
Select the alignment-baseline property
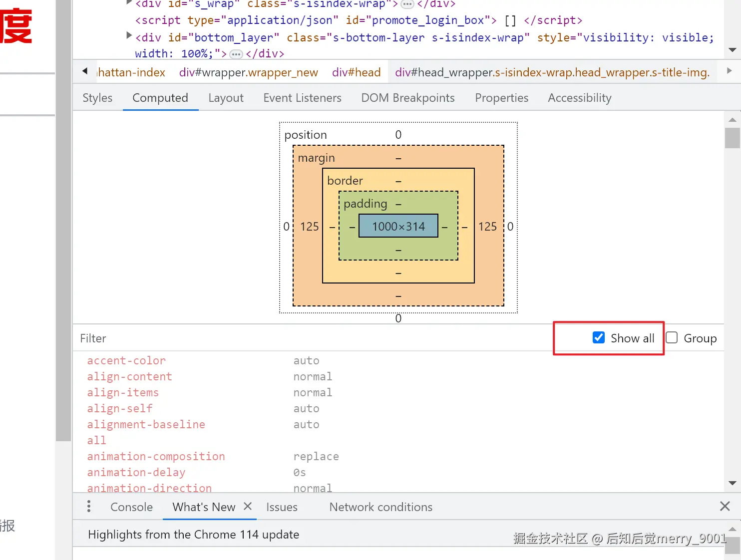[x=146, y=424]
